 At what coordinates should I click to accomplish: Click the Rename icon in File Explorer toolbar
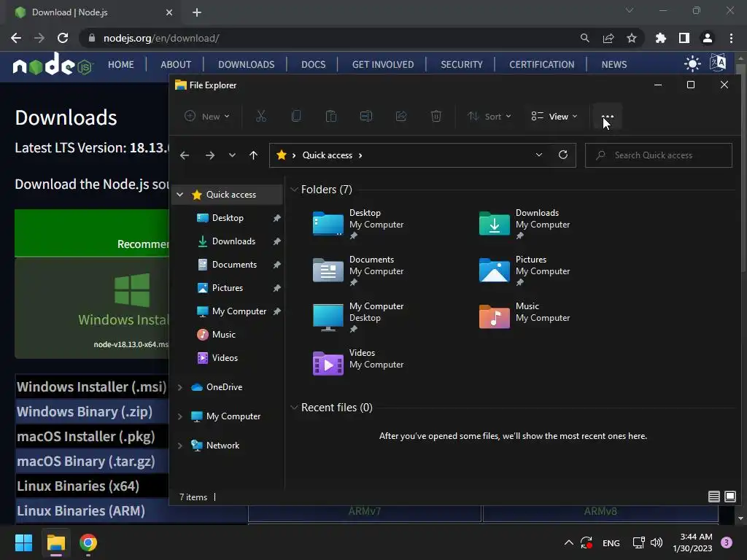coord(366,116)
